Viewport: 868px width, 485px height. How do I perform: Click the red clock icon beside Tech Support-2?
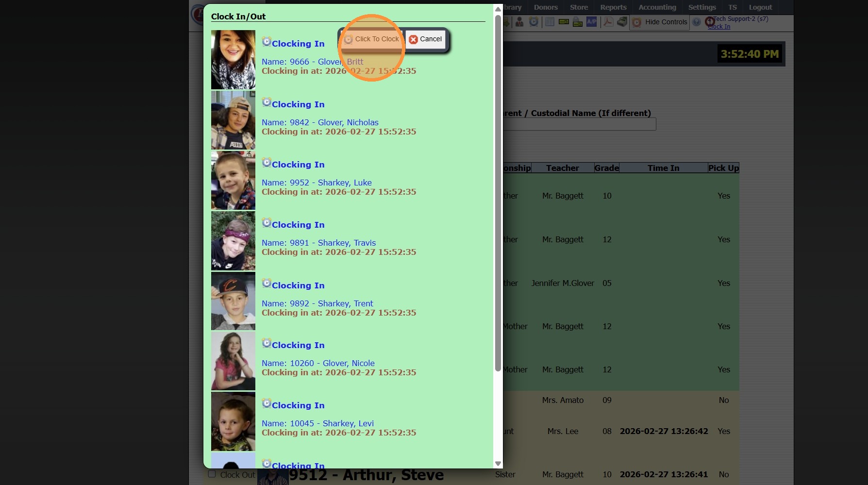click(x=709, y=21)
